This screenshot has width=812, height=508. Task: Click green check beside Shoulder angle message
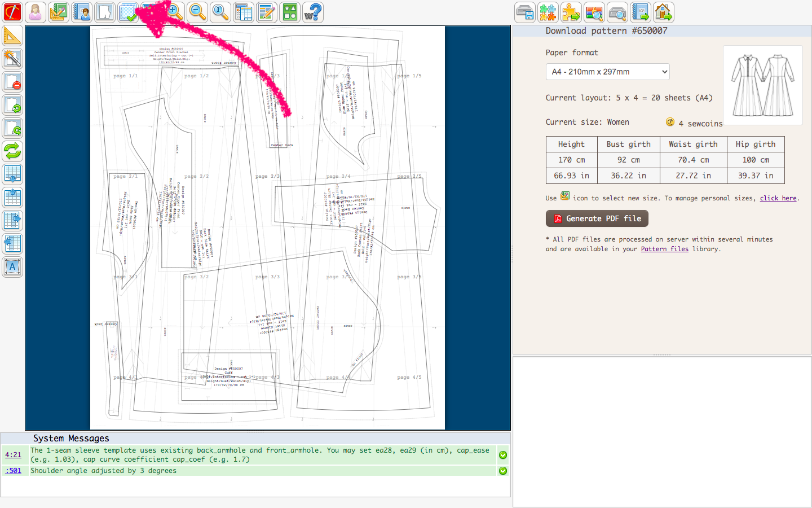tap(503, 471)
